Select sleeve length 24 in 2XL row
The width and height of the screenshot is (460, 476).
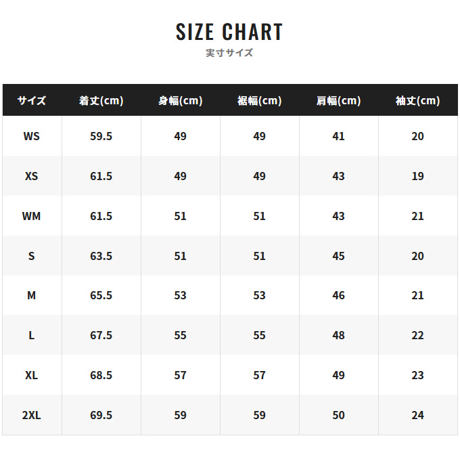pos(417,415)
